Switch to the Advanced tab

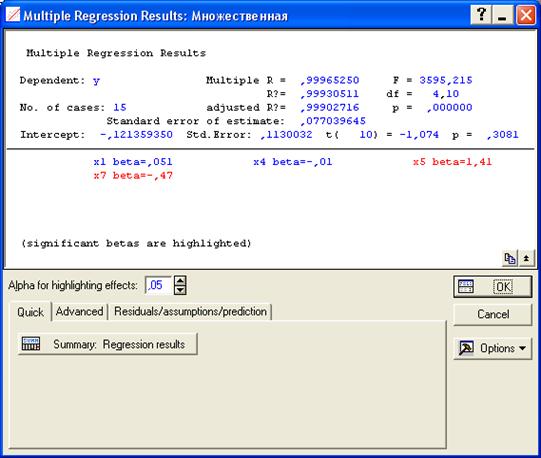tap(79, 311)
